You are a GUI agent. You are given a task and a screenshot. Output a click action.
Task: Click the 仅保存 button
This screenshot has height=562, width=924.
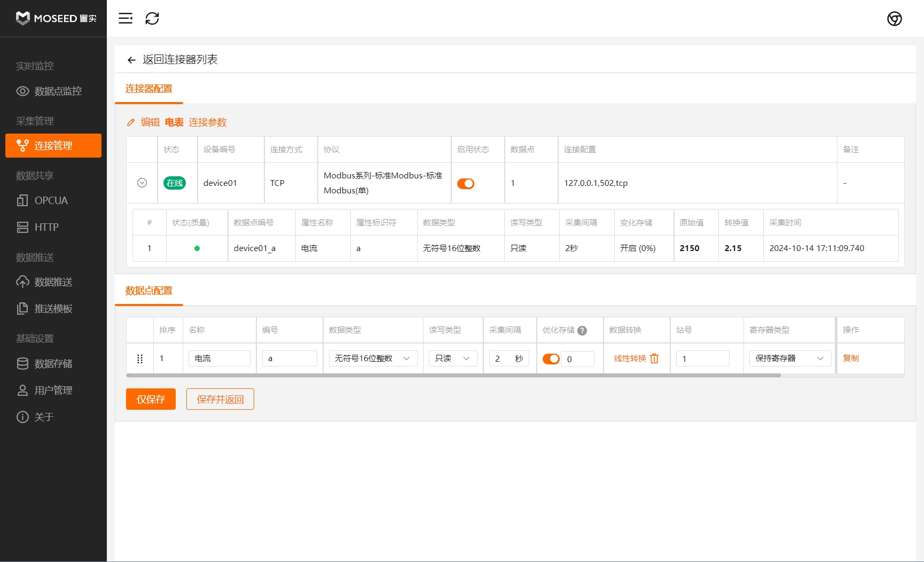[151, 399]
